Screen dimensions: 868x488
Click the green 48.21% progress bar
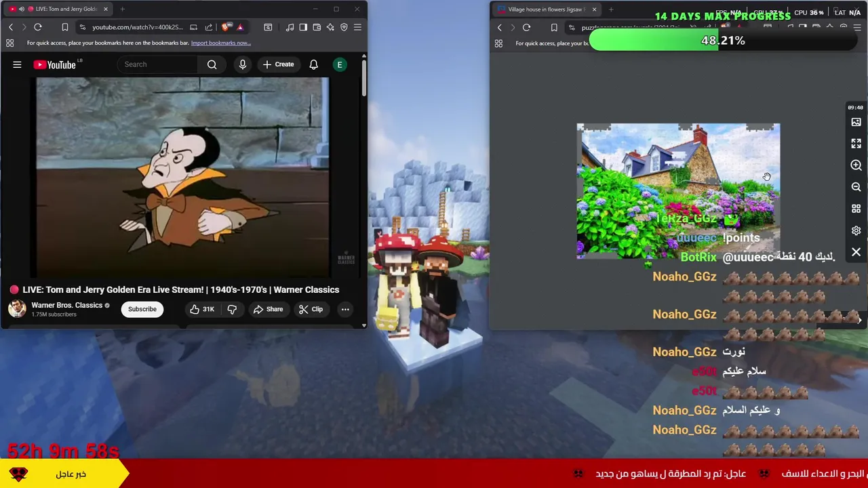pyautogui.click(x=723, y=41)
